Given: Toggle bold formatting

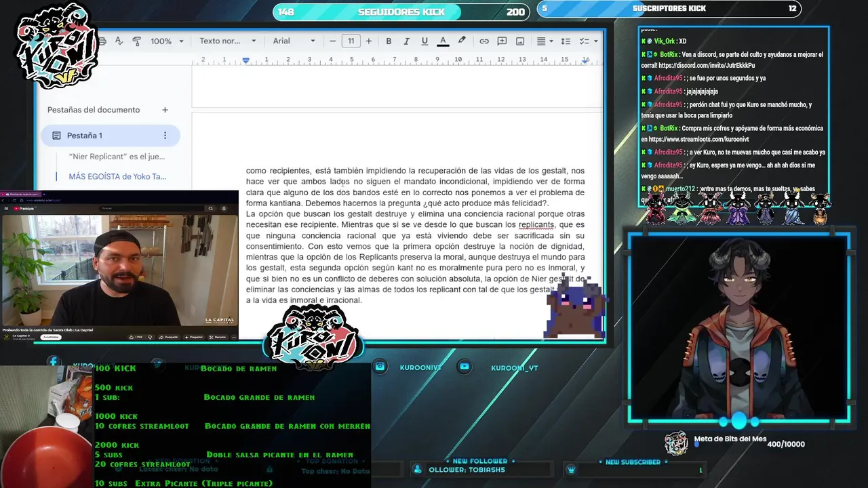Looking at the screenshot, I should 389,41.
